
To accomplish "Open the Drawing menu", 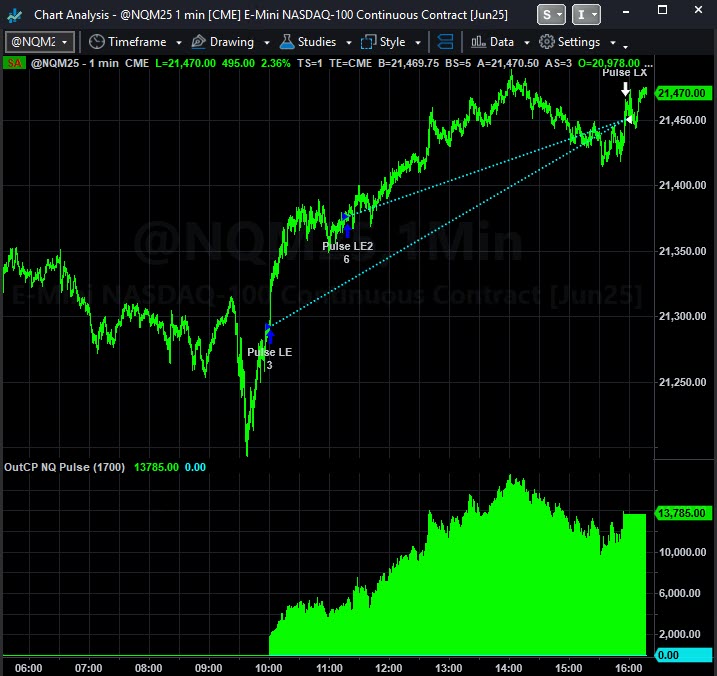I will pos(232,42).
